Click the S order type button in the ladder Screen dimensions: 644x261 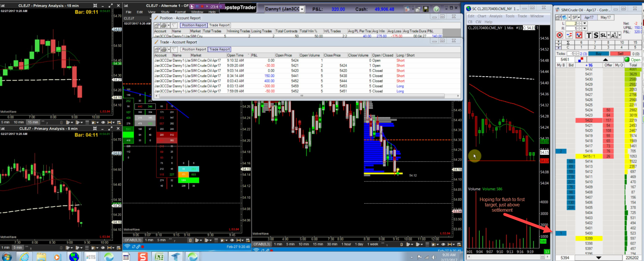[596, 35]
